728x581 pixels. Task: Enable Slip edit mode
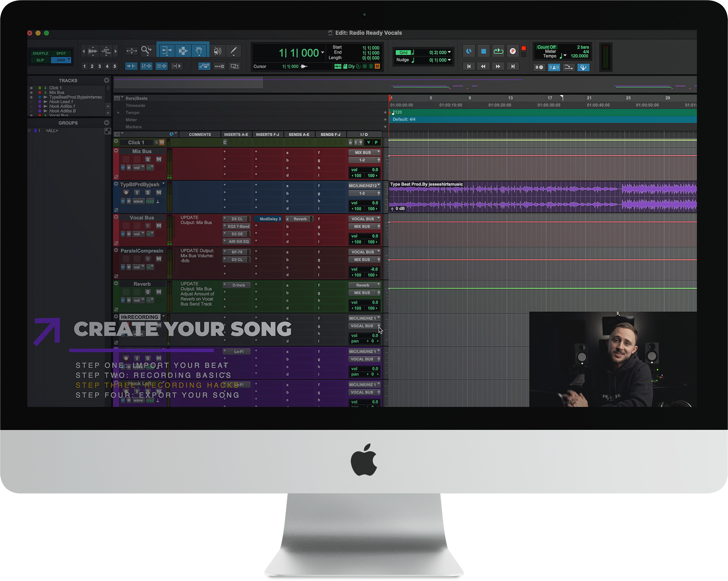point(40,60)
